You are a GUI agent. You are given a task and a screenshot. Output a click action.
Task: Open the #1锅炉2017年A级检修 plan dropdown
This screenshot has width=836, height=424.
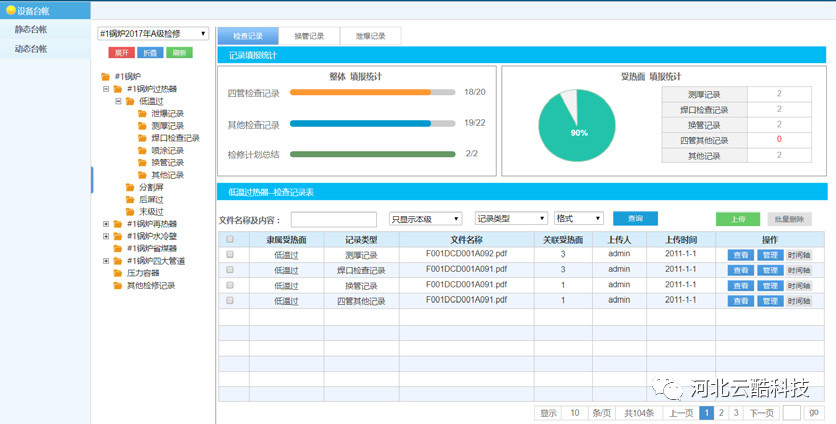point(153,34)
